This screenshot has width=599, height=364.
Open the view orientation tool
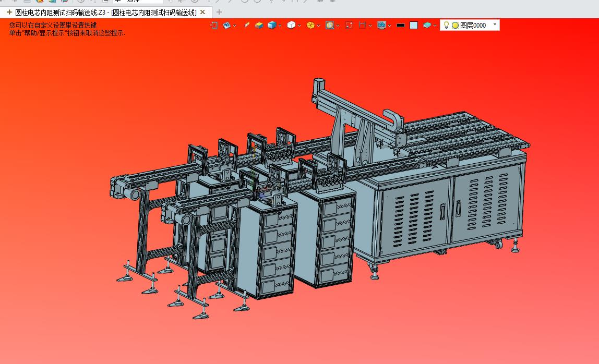226,25
